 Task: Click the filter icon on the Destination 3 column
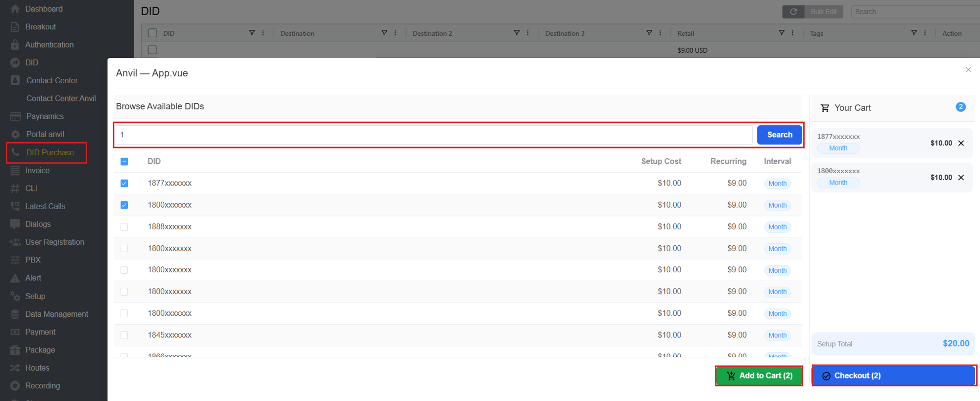coord(649,33)
